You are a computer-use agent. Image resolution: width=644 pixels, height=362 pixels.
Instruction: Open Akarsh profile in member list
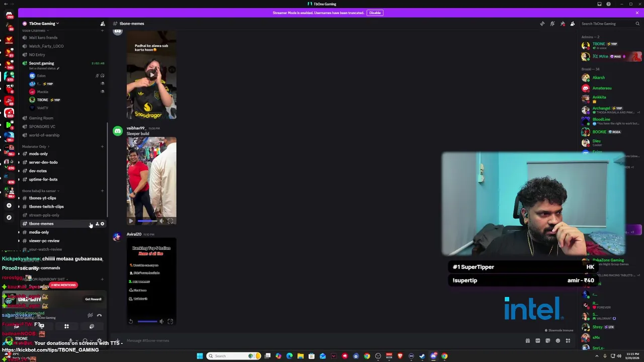(x=611, y=77)
